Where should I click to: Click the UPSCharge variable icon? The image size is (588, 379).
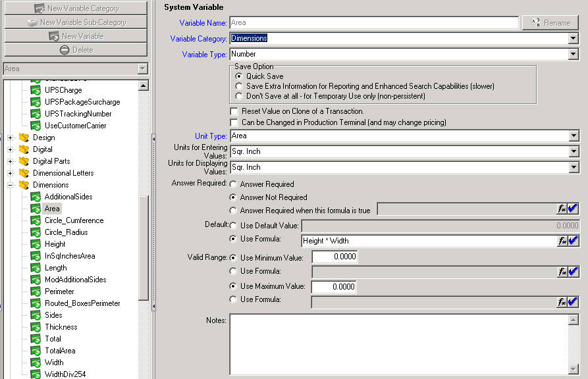(x=36, y=90)
